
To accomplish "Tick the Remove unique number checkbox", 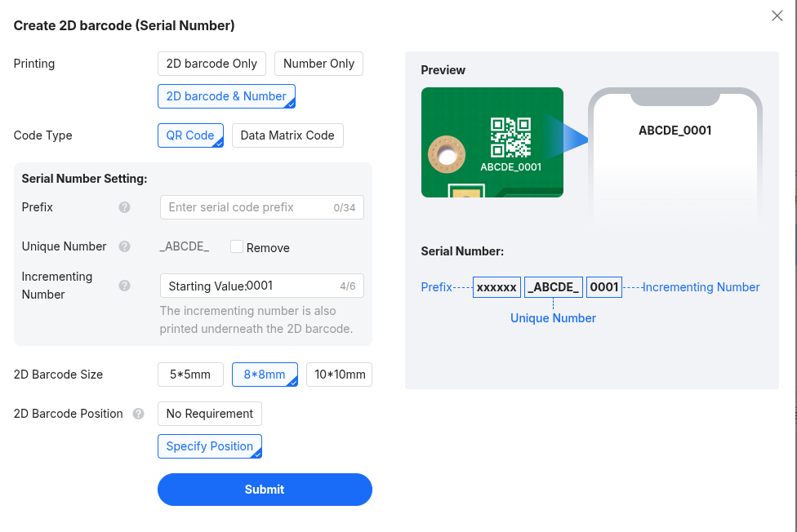I will 236,246.
